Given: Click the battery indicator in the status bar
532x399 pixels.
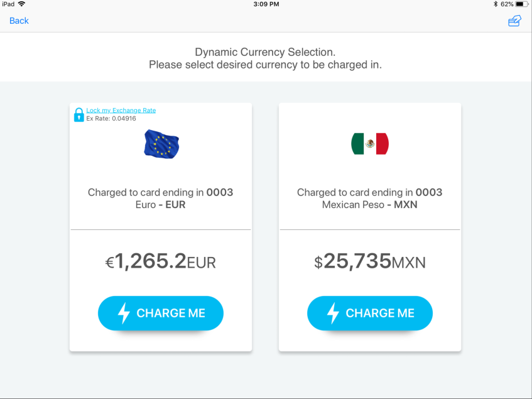Looking at the screenshot, I should pyautogui.click(x=523, y=4).
